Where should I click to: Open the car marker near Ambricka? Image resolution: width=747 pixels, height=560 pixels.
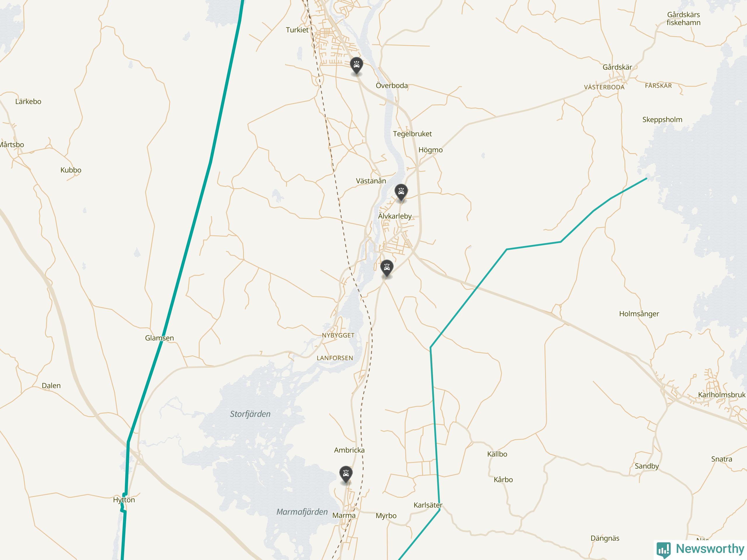point(345,475)
